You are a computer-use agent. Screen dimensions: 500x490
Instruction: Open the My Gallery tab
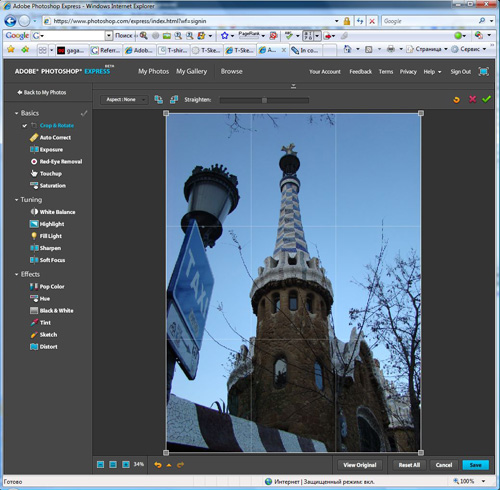(191, 71)
